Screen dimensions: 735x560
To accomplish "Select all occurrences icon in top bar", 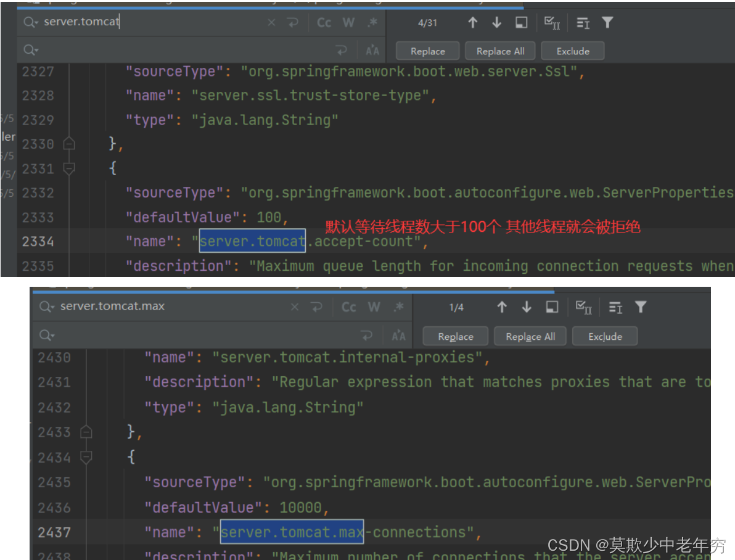I will [552, 23].
